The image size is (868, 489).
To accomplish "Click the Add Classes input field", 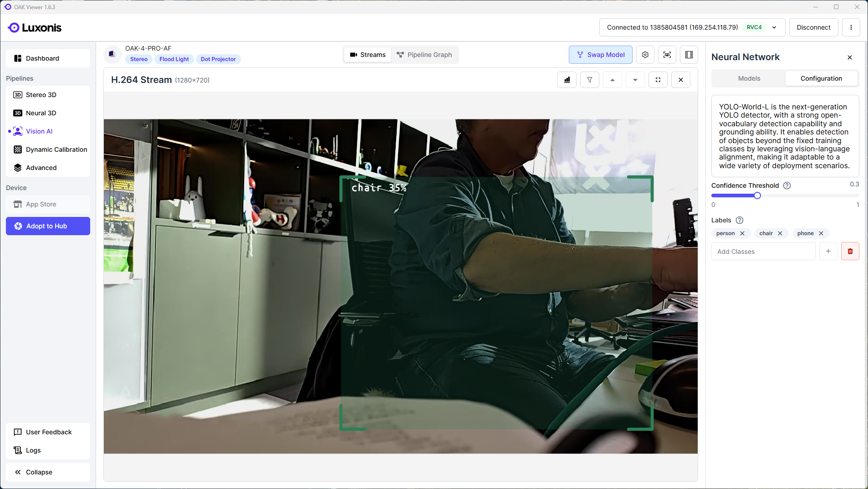I will click(x=763, y=252).
